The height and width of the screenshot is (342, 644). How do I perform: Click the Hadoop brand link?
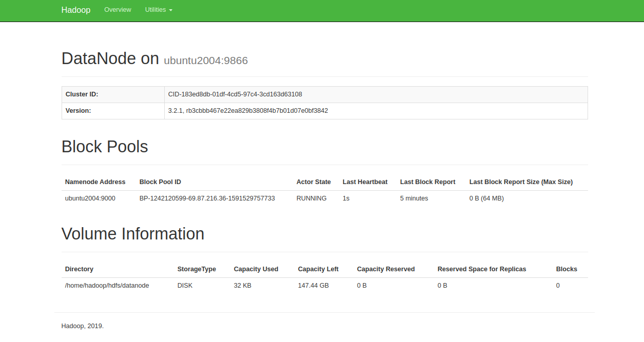click(x=76, y=10)
